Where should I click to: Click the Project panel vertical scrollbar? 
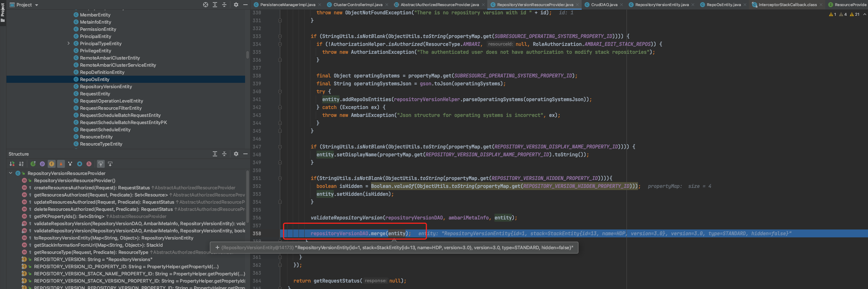pyautogui.click(x=247, y=55)
